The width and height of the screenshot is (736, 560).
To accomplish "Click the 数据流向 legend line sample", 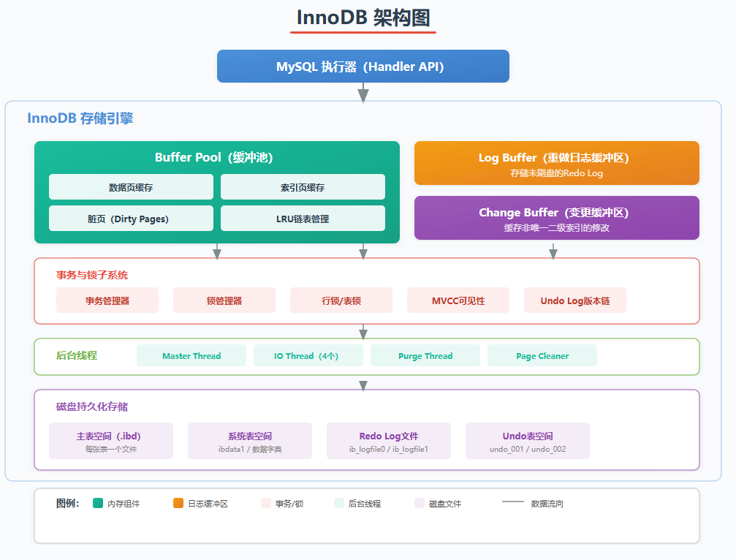I will click(513, 502).
